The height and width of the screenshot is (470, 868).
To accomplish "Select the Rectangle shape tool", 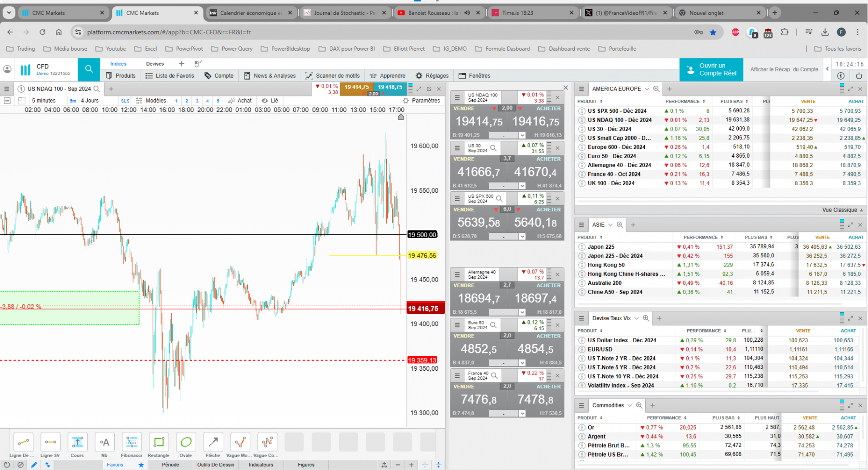I will [x=159, y=442].
